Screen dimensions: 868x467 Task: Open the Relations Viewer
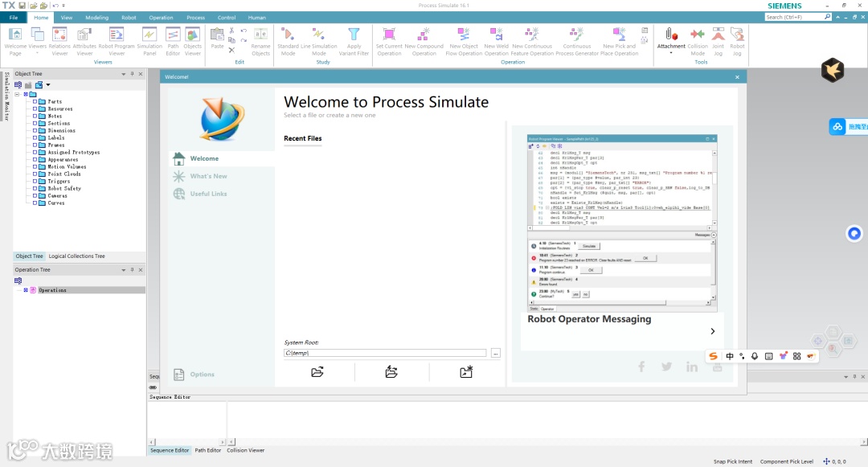(x=59, y=42)
